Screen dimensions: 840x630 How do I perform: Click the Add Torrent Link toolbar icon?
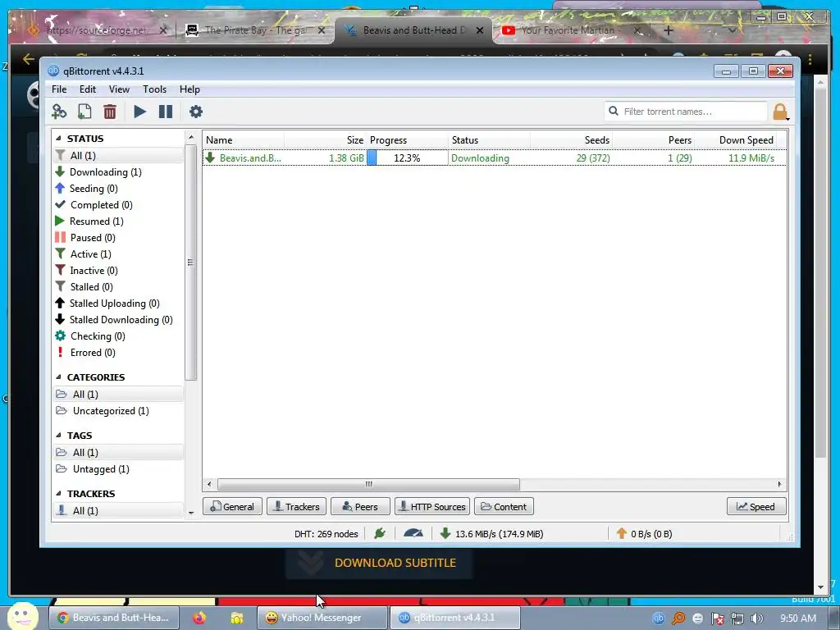pyautogui.click(x=59, y=112)
